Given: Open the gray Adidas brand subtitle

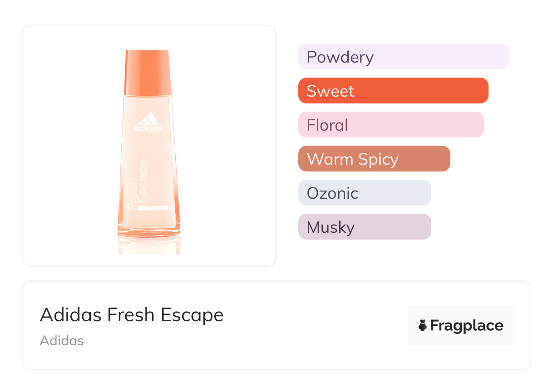Looking at the screenshot, I should [62, 341].
